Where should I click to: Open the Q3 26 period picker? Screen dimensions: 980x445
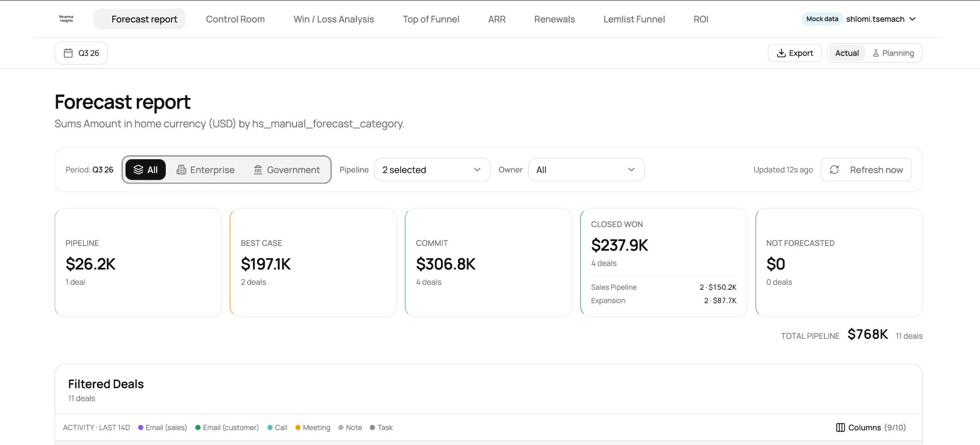[81, 53]
